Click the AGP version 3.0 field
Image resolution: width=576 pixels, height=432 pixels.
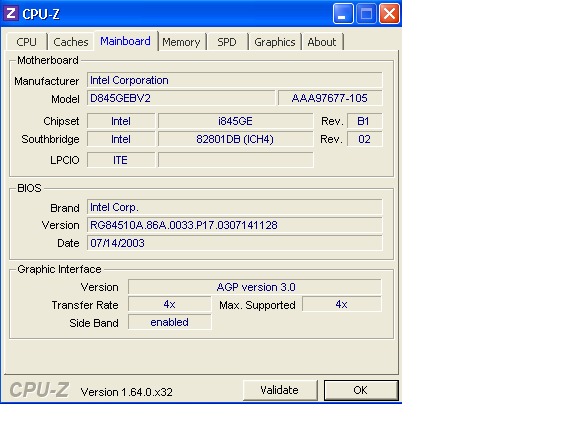click(255, 287)
